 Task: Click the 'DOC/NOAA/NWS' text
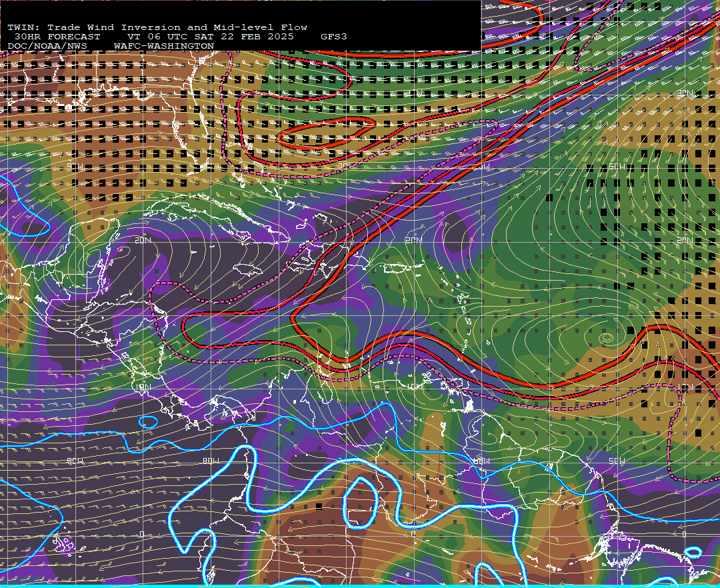tap(47, 47)
